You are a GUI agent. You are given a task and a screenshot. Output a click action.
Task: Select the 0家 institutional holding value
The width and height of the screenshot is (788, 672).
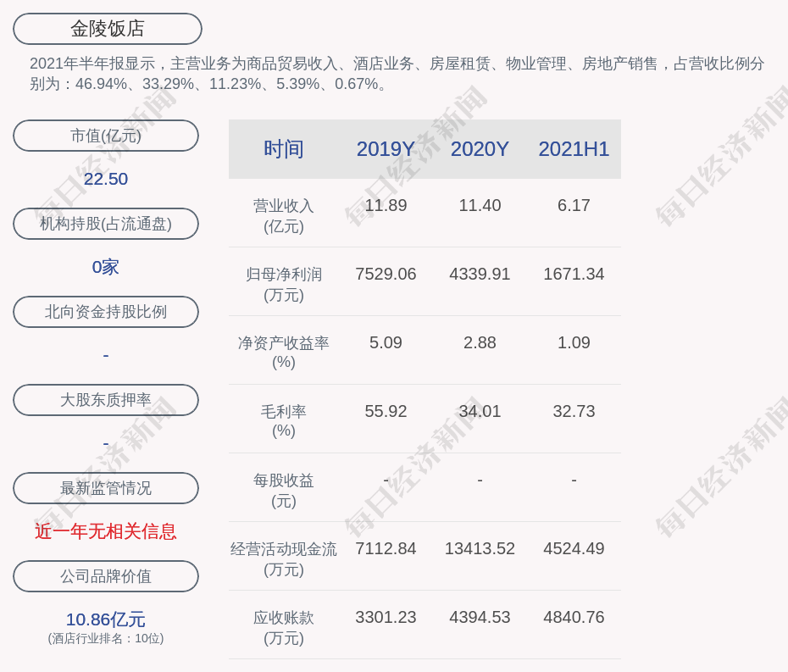106,267
